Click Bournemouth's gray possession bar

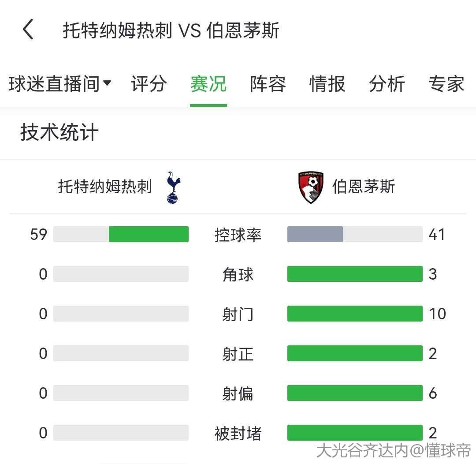coord(315,234)
